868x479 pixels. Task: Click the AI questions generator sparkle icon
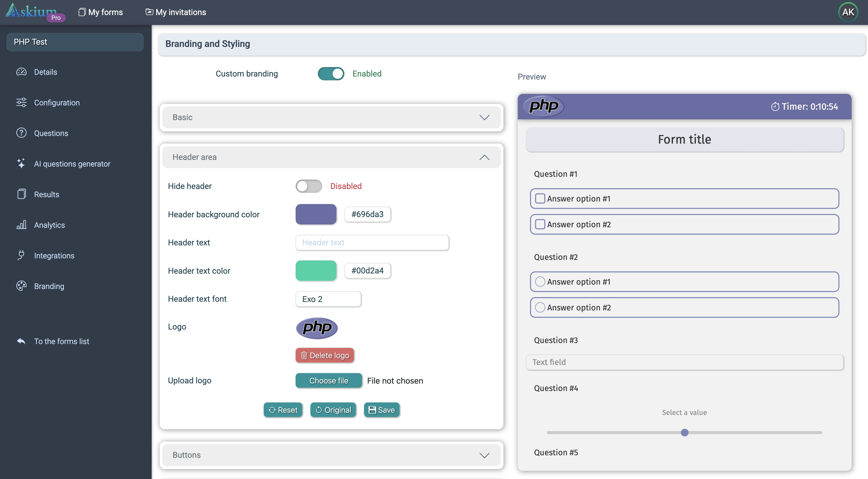[x=21, y=163]
